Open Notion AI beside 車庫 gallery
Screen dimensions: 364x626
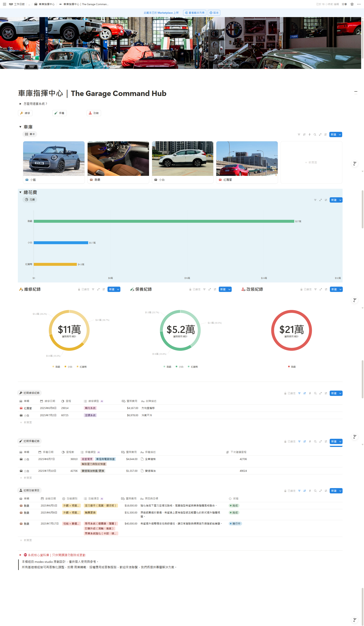point(355,164)
